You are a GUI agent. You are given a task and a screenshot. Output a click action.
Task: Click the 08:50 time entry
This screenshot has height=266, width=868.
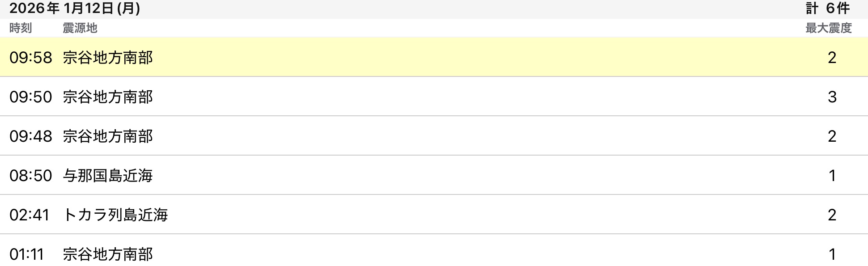30,175
